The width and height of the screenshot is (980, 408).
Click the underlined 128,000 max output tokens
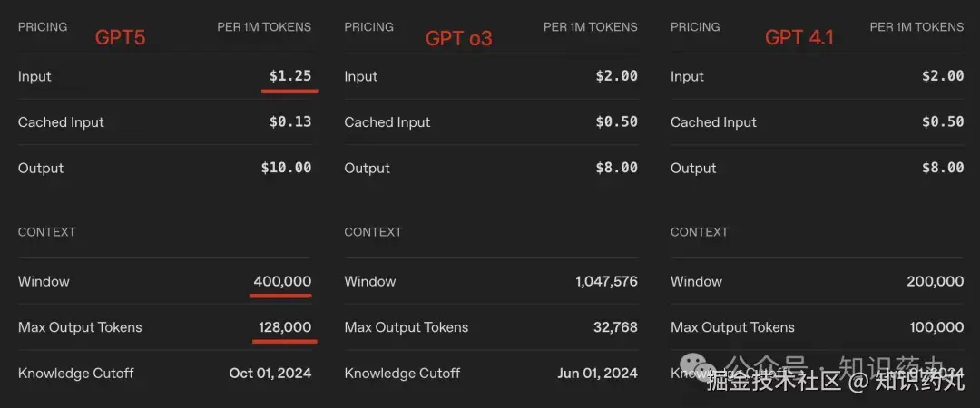pos(285,327)
